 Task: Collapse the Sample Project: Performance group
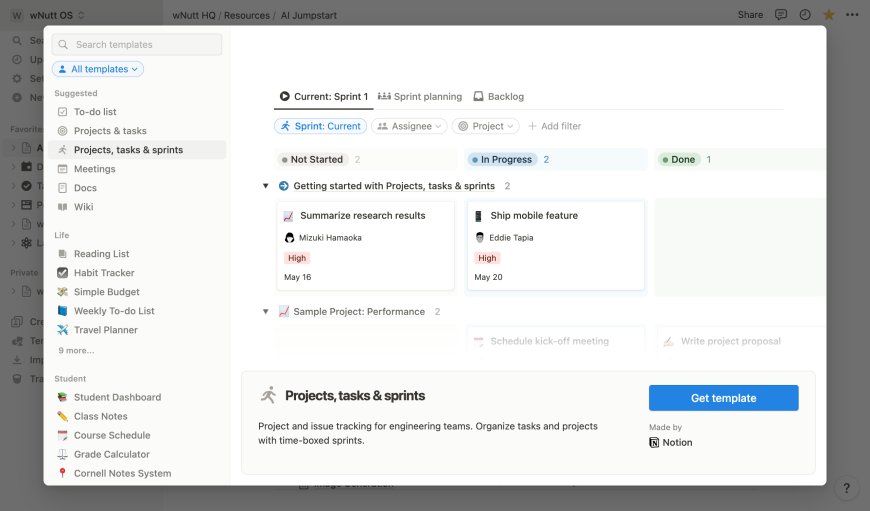265,312
